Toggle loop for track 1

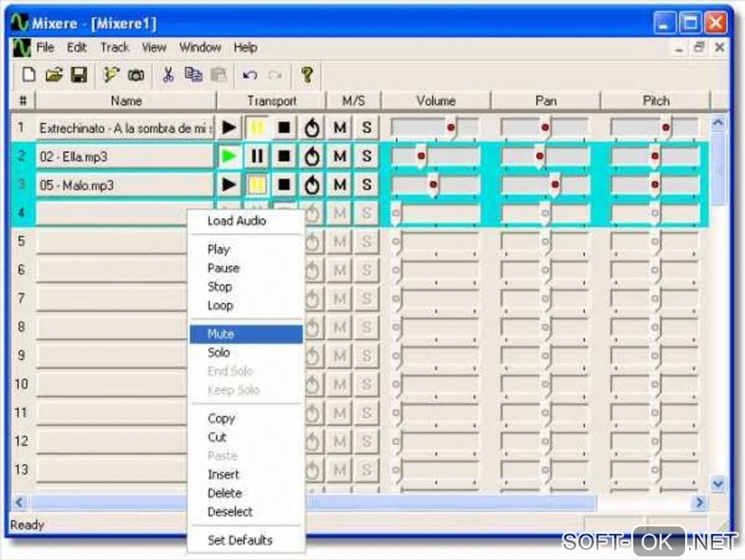(312, 128)
